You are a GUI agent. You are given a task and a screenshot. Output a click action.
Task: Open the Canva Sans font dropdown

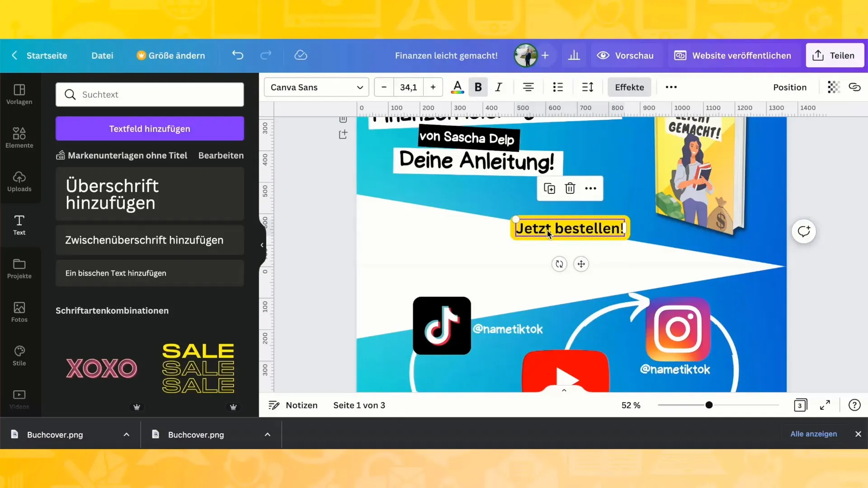tap(316, 87)
